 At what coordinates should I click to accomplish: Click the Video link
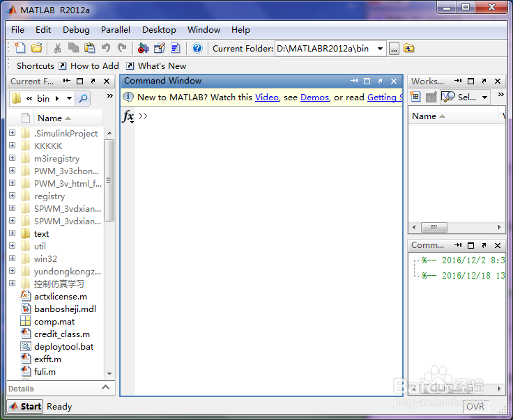(x=267, y=98)
